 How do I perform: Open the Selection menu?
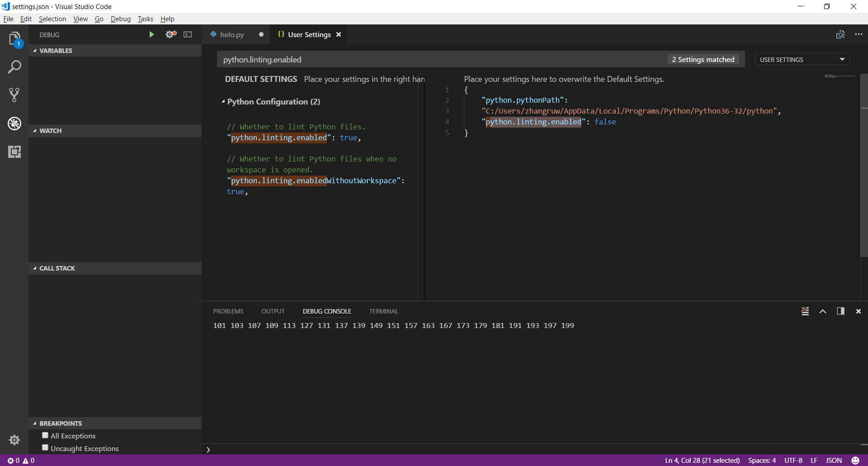click(x=52, y=19)
